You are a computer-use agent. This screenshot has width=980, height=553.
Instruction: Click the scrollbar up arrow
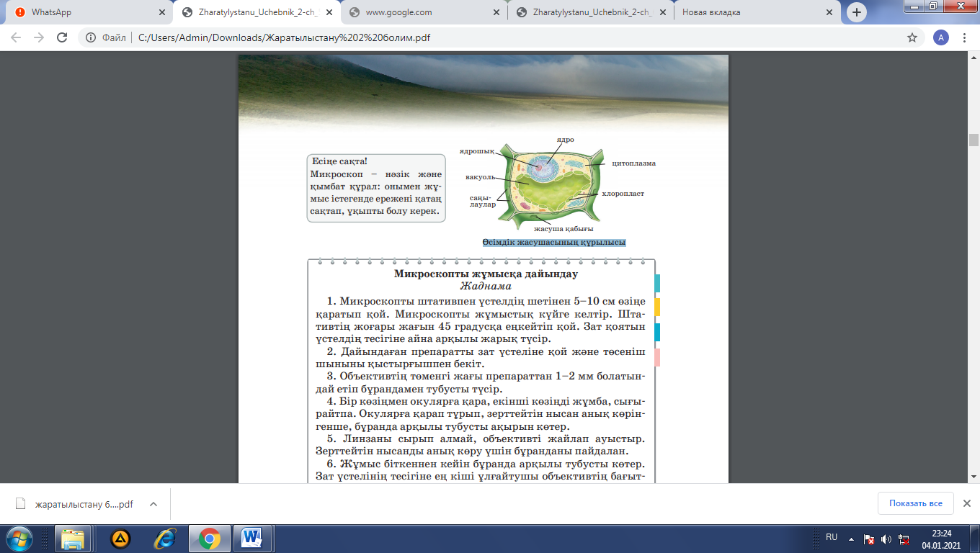pos(974,59)
